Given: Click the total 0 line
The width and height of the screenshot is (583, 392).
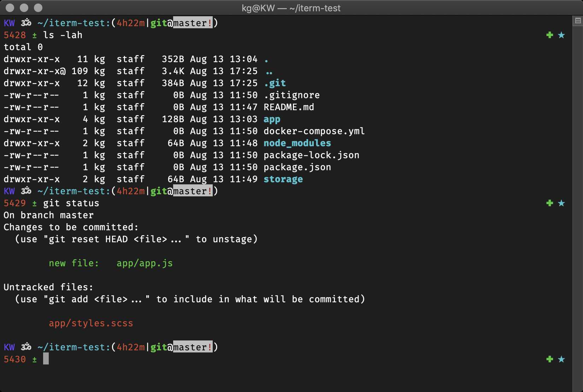Looking at the screenshot, I should (23, 47).
